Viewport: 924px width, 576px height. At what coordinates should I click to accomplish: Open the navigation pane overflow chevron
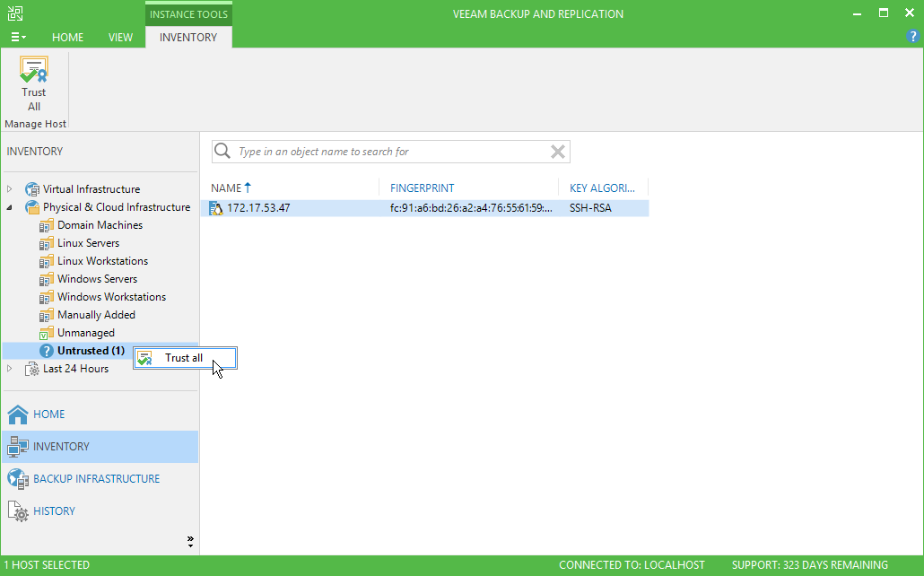pos(190,541)
